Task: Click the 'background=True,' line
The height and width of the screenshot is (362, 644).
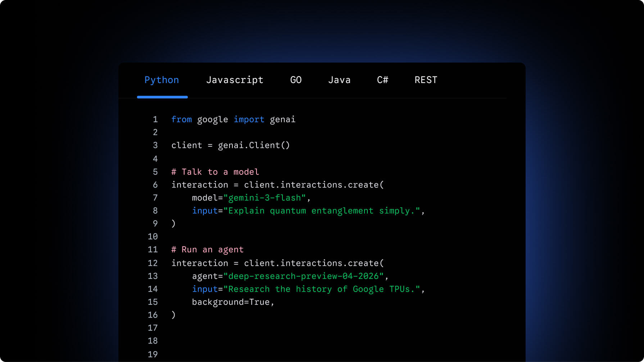Action: [233, 302]
